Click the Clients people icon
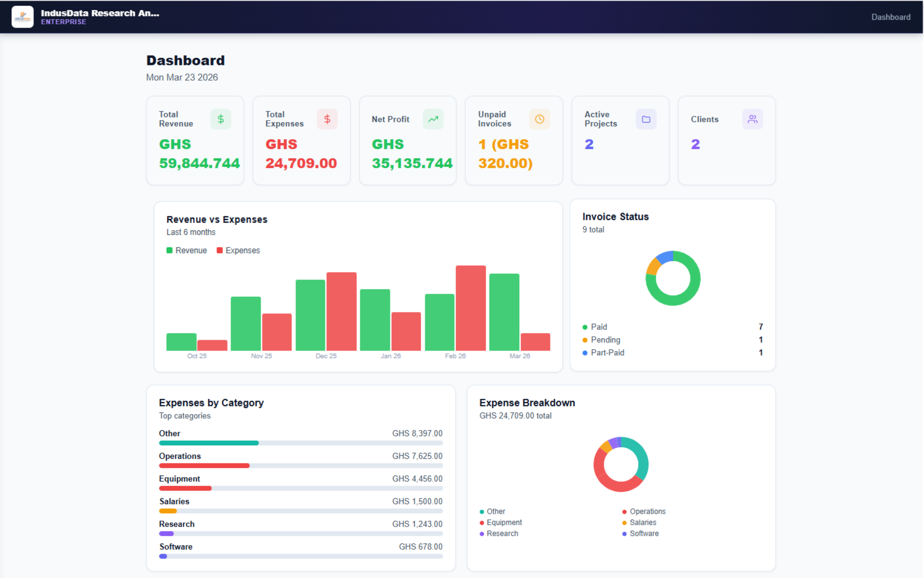Viewport: 924px width, 578px height. [x=752, y=119]
